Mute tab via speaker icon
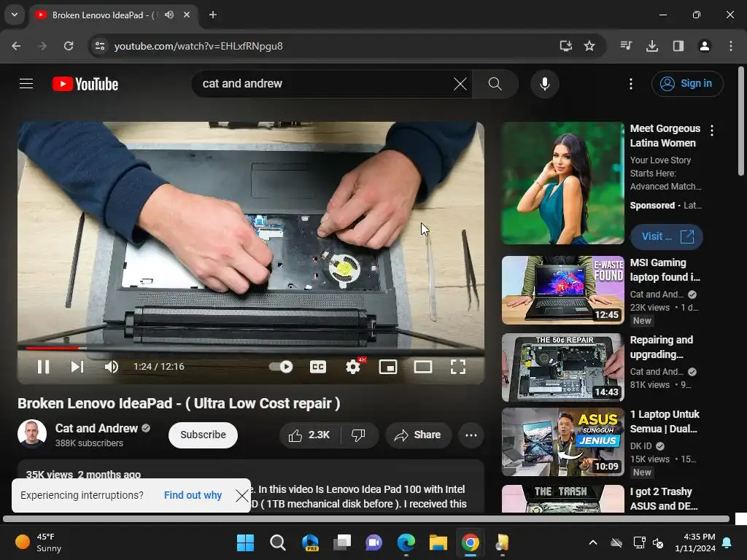Screen dimensions: 747x560 pyautogui.click(x=169, y=15)
